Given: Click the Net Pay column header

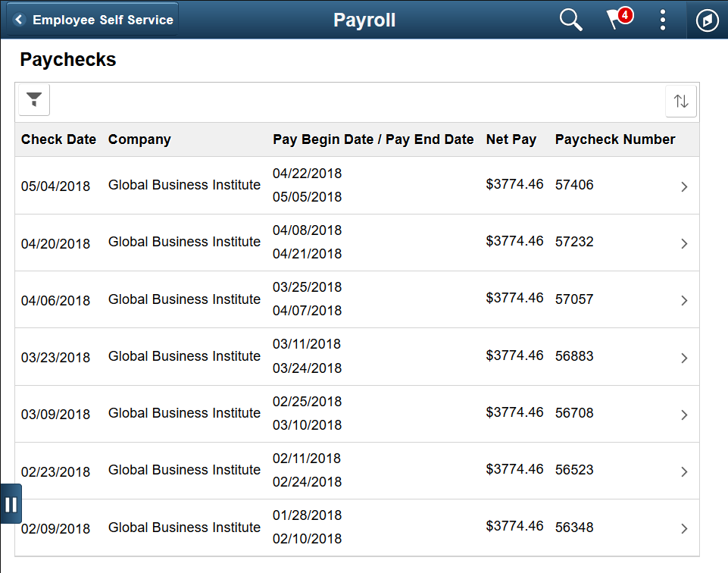Looking at the screenshot, I should (511, 139).
